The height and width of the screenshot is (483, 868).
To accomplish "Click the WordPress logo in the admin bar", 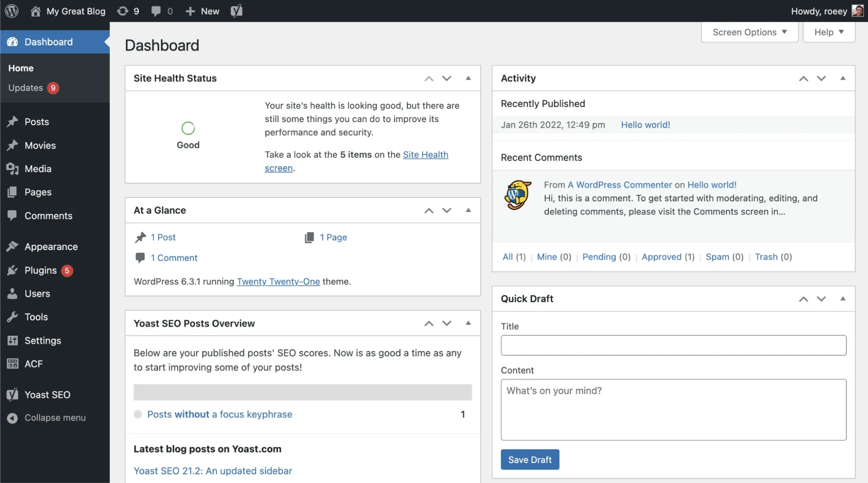I will [x=11, y=11].
